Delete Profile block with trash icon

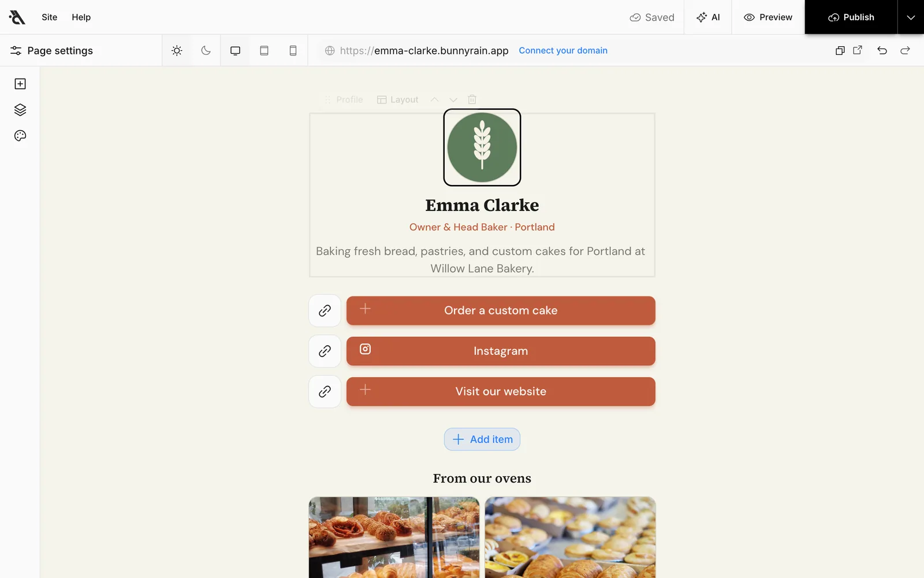pyautogui.click(x=472, y=99)
